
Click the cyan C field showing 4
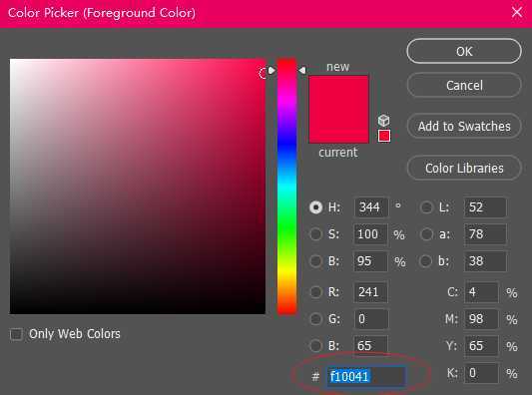(481, 291)
